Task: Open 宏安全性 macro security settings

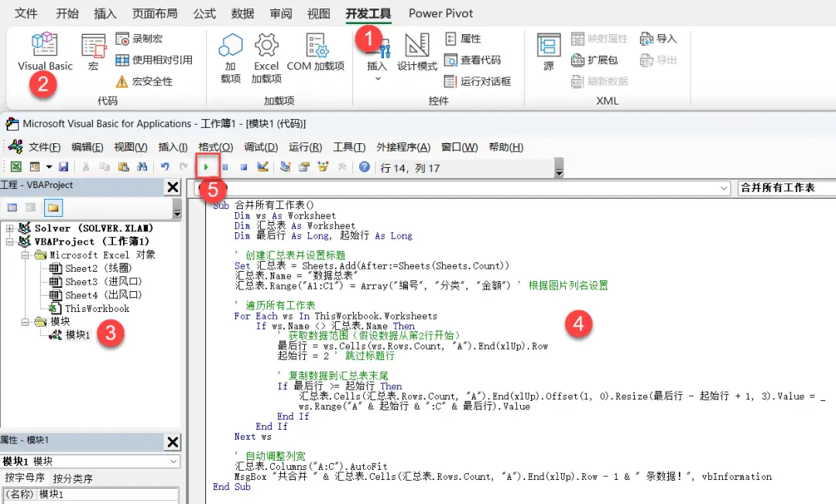Action: pos(145,81)
